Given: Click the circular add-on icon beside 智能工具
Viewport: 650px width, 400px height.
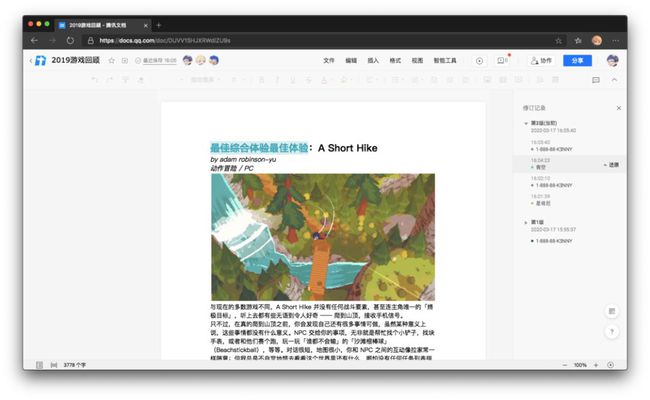Looking at the screenshot, I should click(x=479, y=61).
